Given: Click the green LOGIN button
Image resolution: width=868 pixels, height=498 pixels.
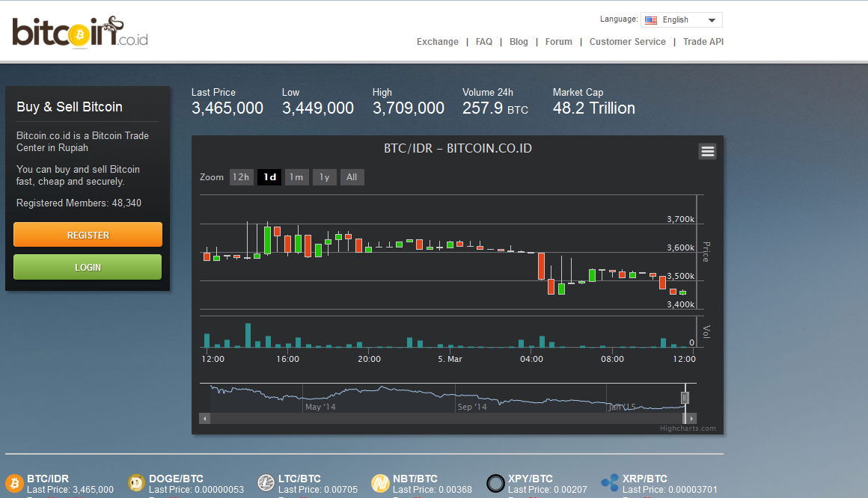Looking at the screenshot, I should pos(88,267).
